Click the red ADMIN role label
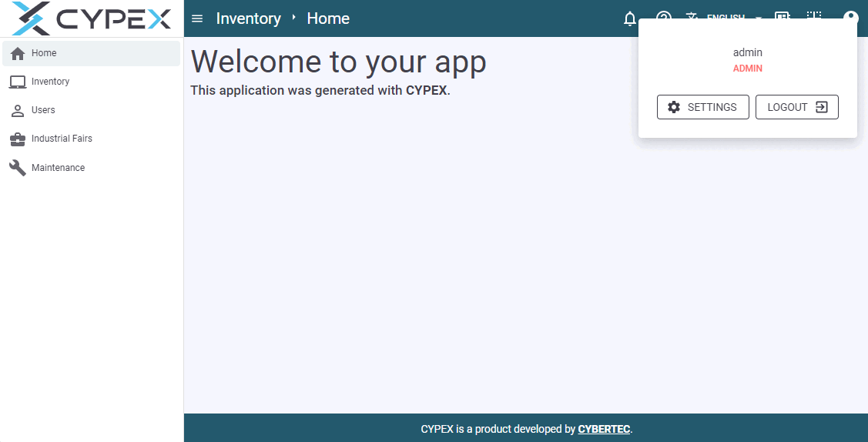Screen dimensions: 868x442 (747, 69)
